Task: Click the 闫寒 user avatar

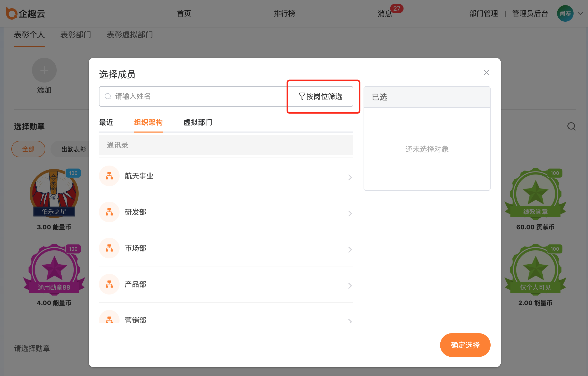Action: click(565, 13)
